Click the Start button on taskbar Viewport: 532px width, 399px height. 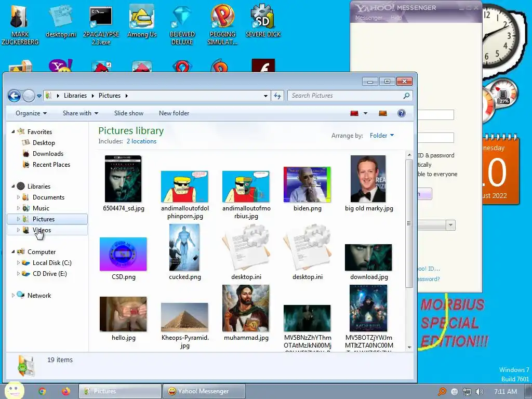(x=14, y=390)
